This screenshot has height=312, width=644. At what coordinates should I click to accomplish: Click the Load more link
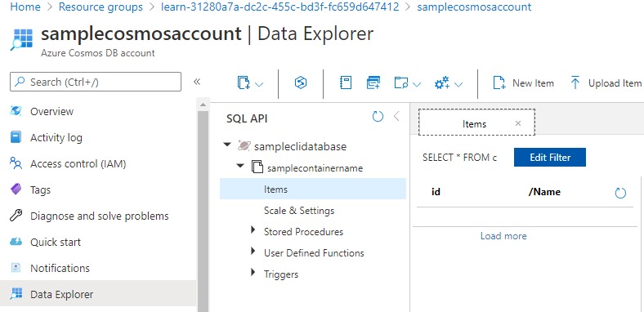[x=503, y=236]
